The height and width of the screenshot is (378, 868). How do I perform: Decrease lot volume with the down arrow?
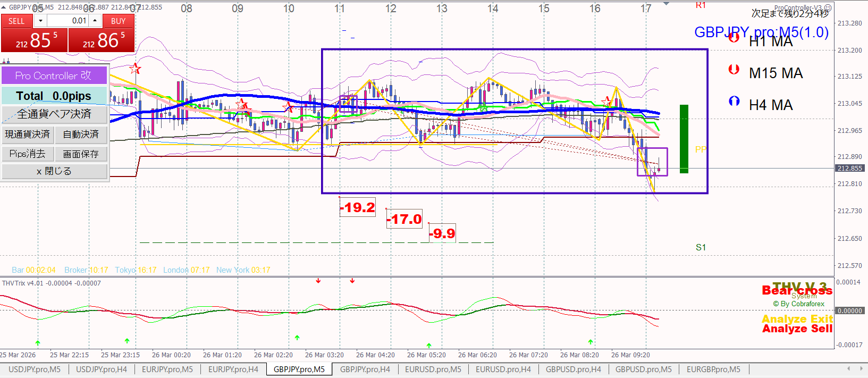tap(40, 21)
